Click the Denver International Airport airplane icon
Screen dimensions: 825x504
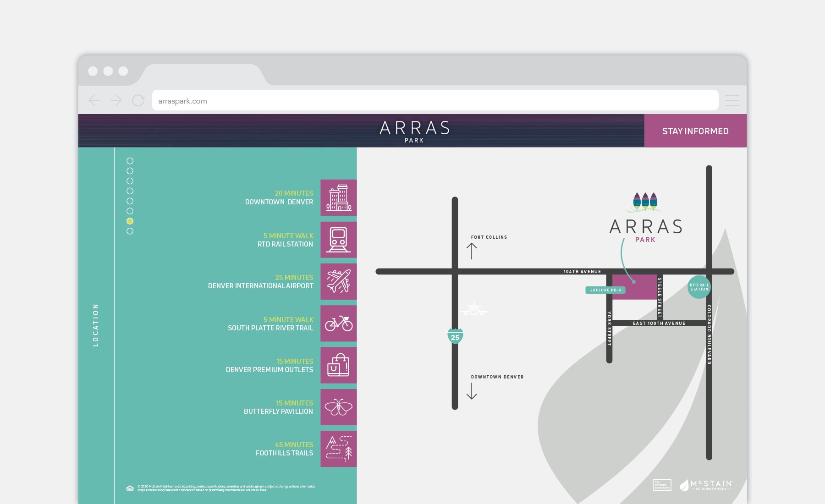(x=338, y=281)
